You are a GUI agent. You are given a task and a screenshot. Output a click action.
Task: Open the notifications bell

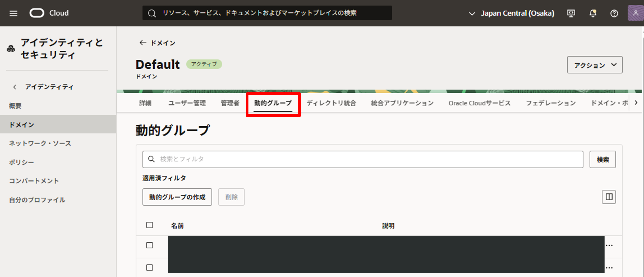coord(593,13)
